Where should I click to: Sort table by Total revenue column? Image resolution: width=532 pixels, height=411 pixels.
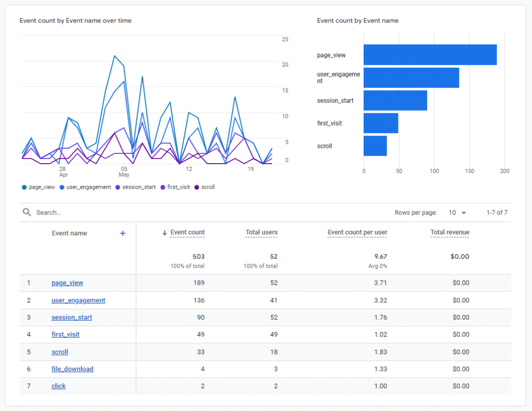pyautogui.click(x=449, y=233)
